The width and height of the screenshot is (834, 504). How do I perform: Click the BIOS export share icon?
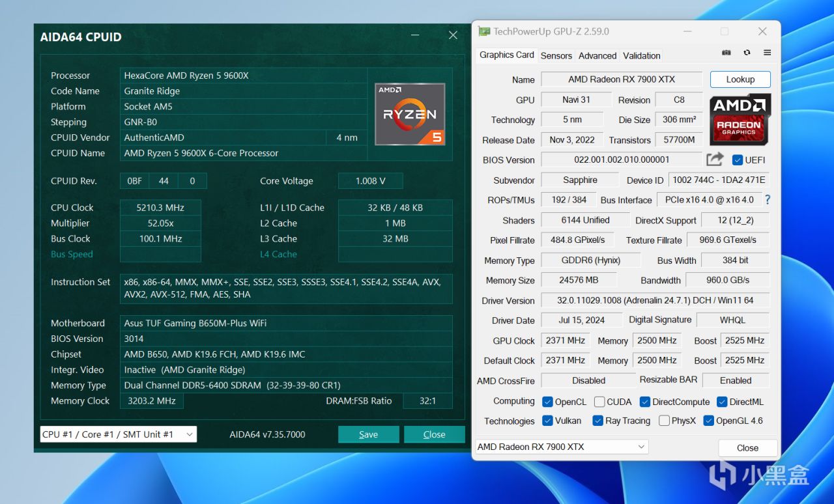click(x=715, y=159)
